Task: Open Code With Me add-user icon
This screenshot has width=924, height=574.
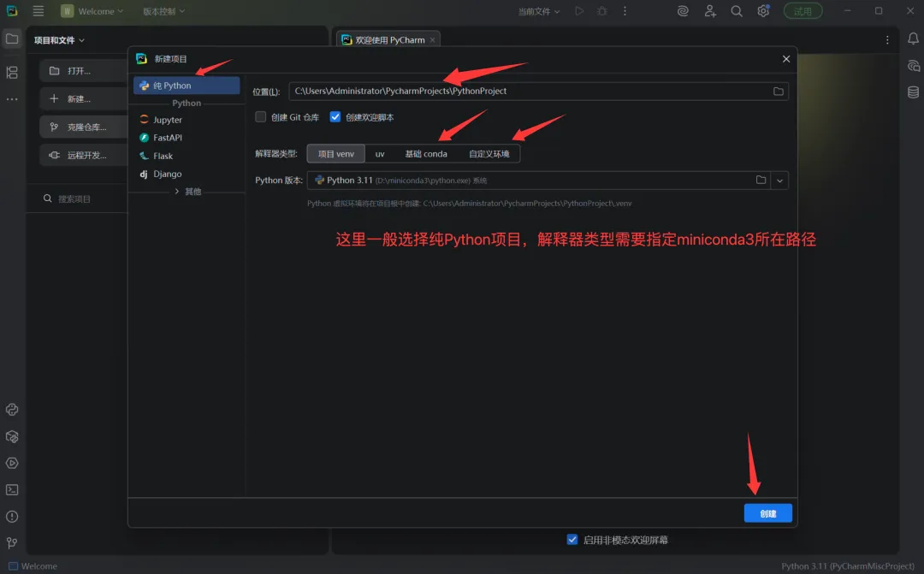Action: [x=710, y=11]
